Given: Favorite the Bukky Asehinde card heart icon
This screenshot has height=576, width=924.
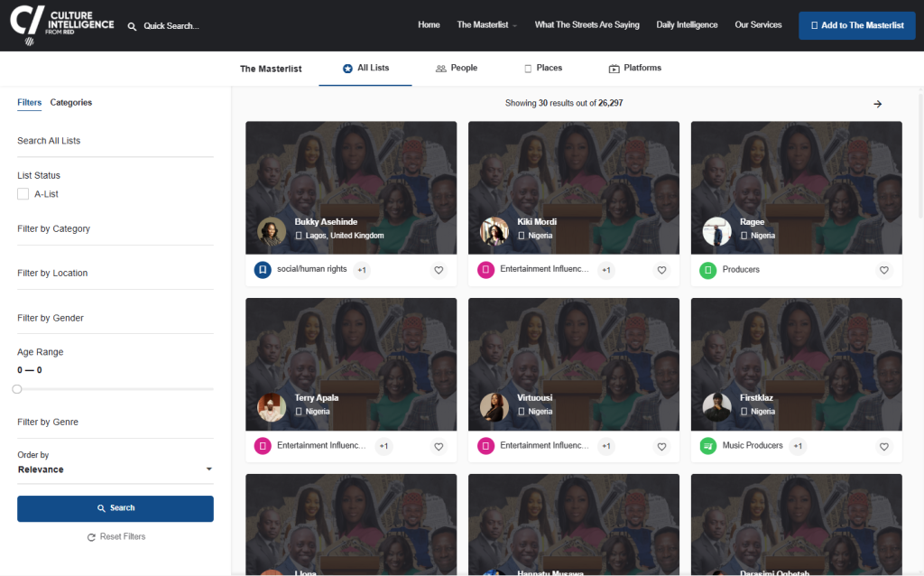Looking at the screenshot, I should [439, 270].
